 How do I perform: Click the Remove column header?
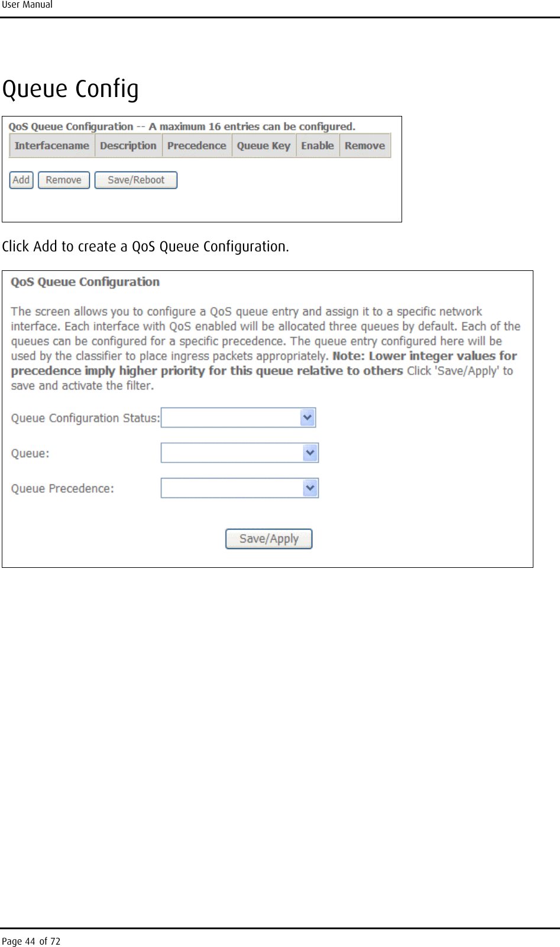[365, 146]
